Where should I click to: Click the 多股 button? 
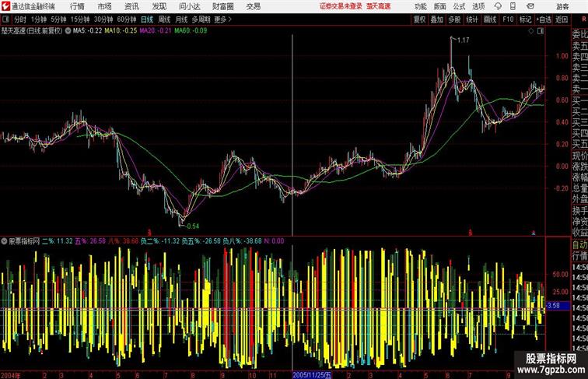click(x=454, y=19)
